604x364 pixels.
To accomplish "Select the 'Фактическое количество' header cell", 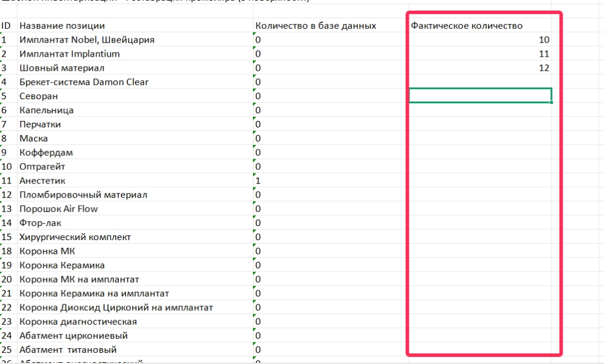I will [x=466, y=25].
